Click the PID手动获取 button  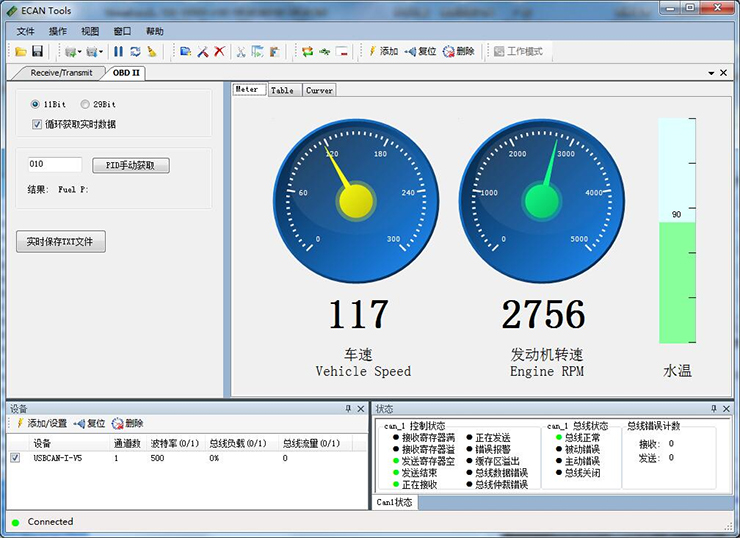(131, 165)
